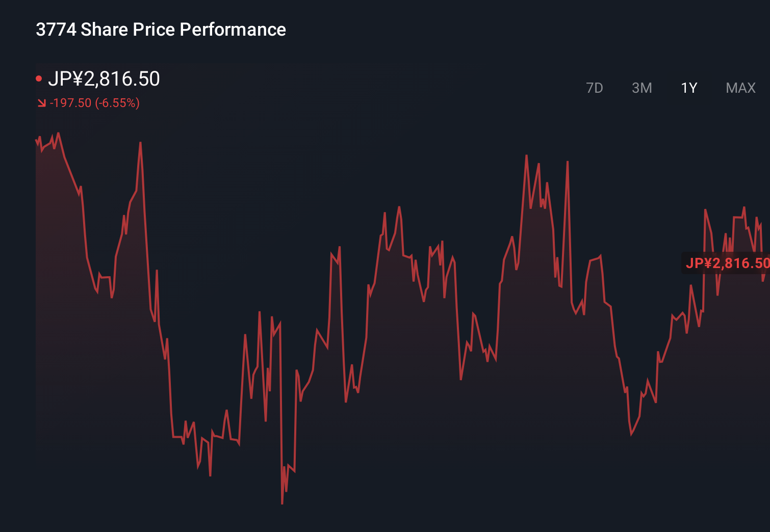This screenshot has height=532, width=770.
Task: Click the JP¥2,816.50 price label on chart
Action: coord(727,263)
